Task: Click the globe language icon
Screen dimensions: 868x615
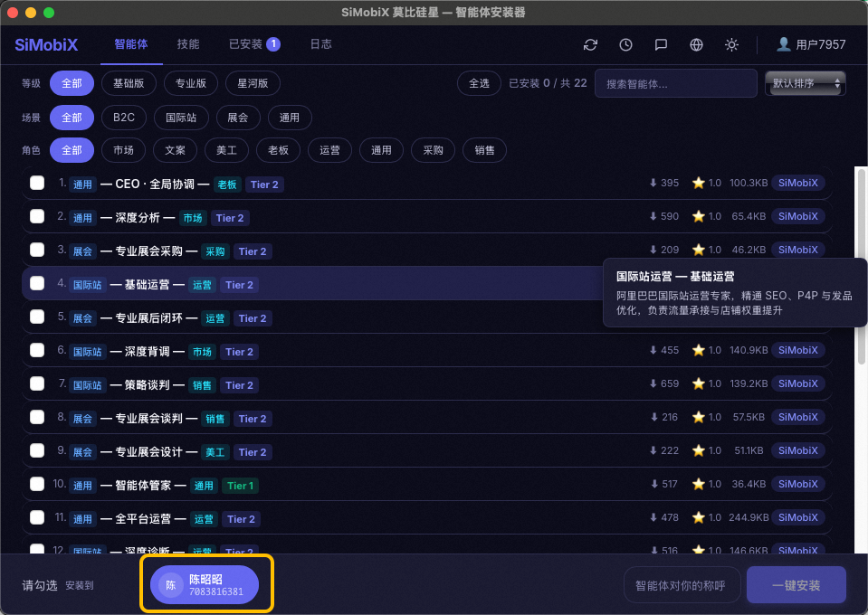Action: [x=696, y=45]
